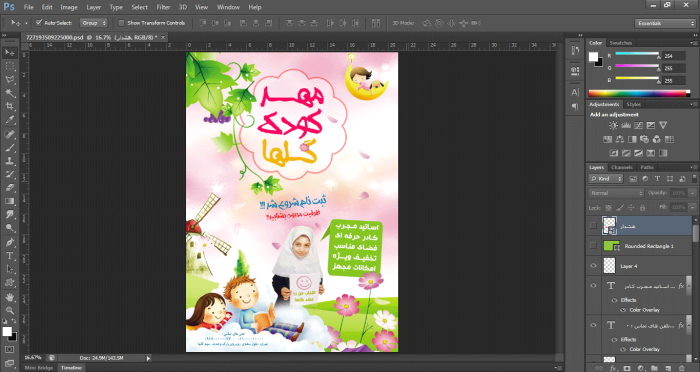Click the foreground color swatch in Color panel

tap(593, 57)
